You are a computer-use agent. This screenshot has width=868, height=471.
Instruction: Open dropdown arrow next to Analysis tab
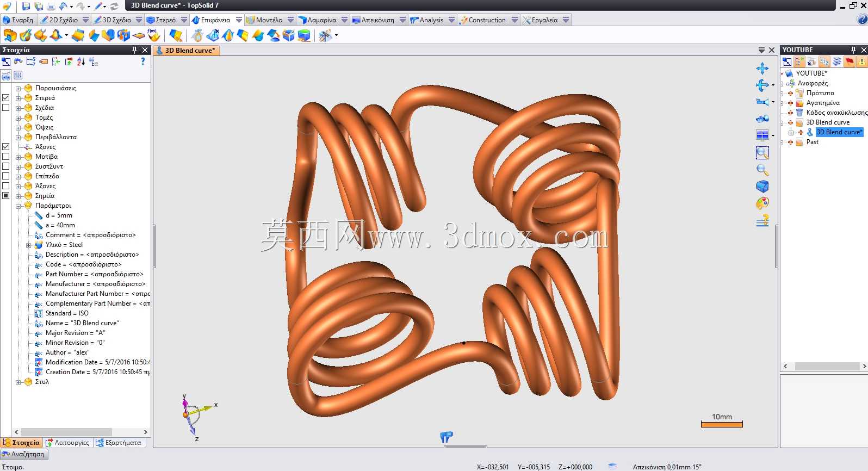pyautogui.click(x=451, y=20)
